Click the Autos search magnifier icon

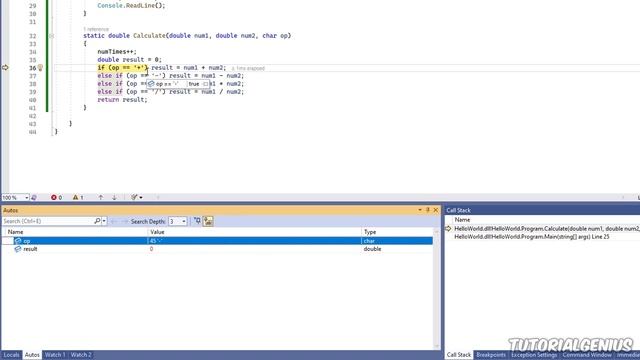tap(97, 221)
